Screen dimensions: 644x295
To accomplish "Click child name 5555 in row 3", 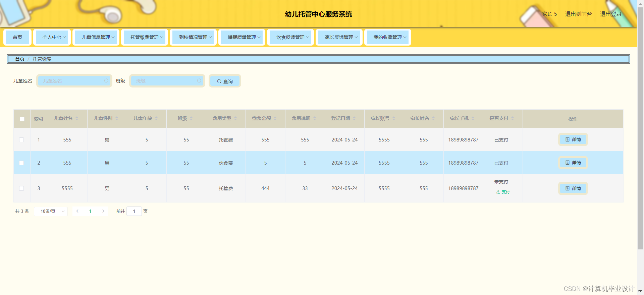I will coord(67,188).
